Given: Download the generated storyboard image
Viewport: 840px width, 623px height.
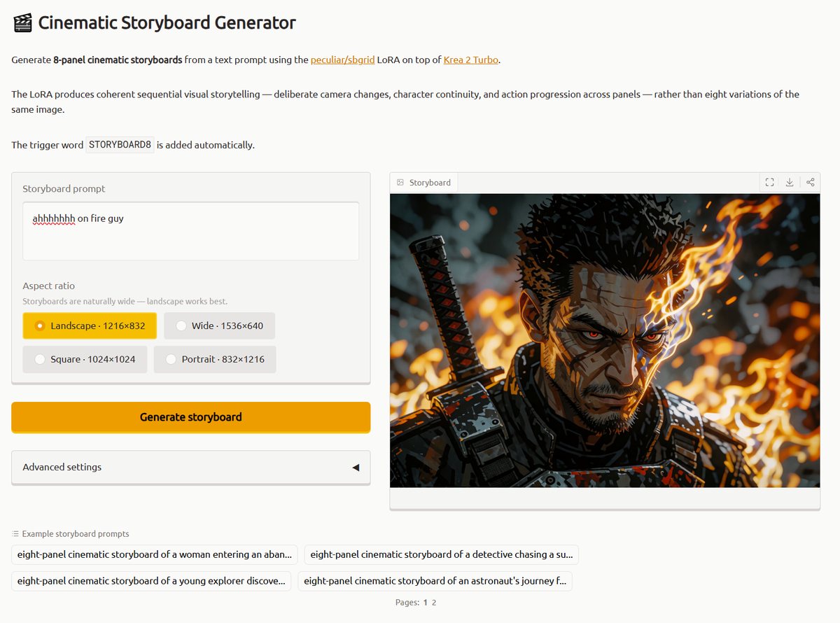Looking at the screenshot, I should 790,183.
